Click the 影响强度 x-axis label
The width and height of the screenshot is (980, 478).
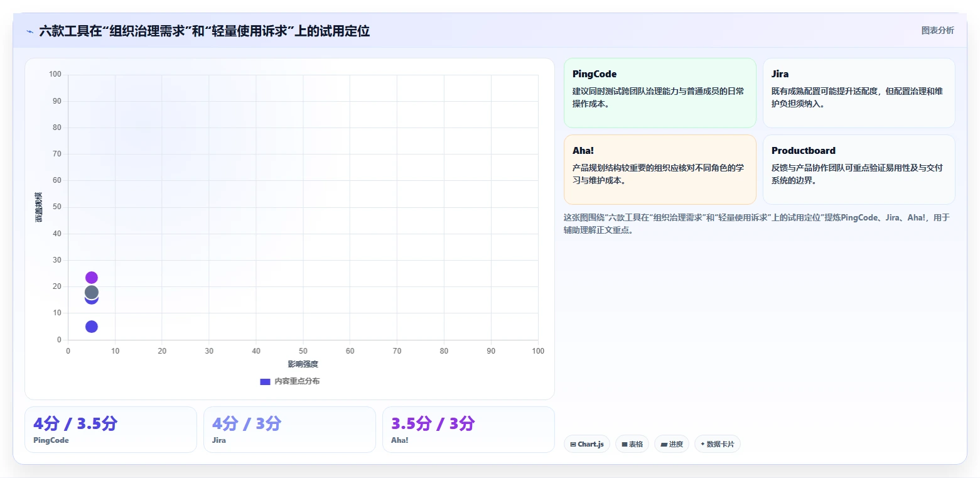[x=303, y=364]
